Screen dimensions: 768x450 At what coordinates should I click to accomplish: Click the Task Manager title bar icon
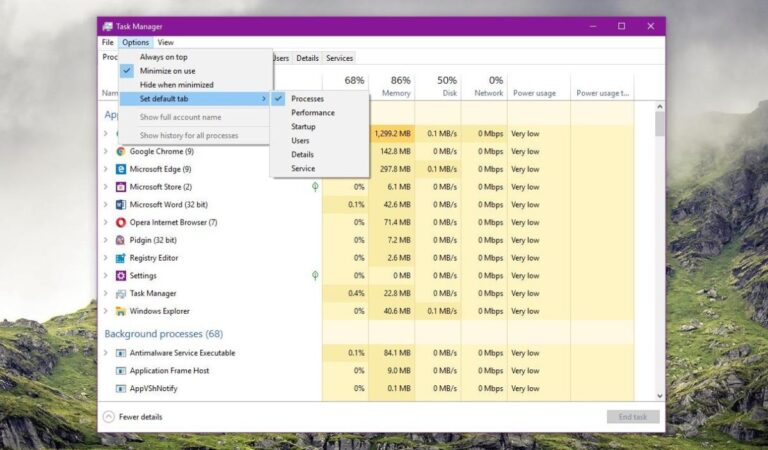[107, 26]
